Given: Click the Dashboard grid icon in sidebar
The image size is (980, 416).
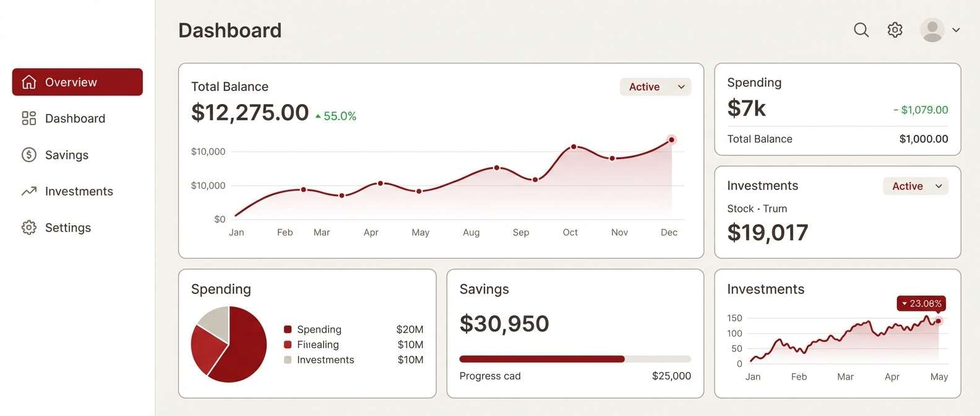Looking at the screenshot, I should tap(28, 118).
